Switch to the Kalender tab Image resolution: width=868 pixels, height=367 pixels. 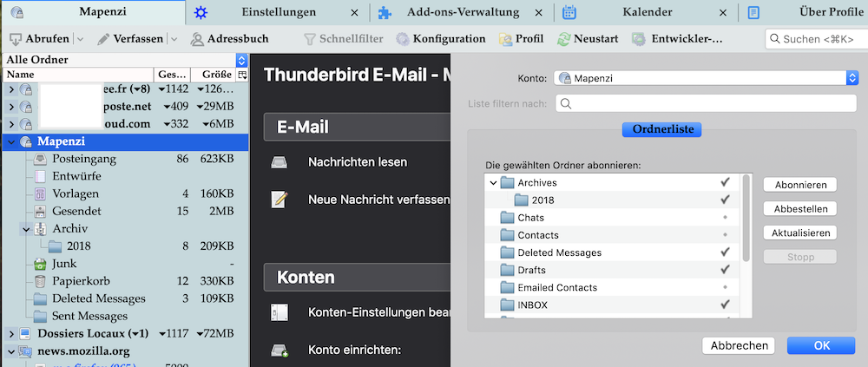tap(648, 12)
